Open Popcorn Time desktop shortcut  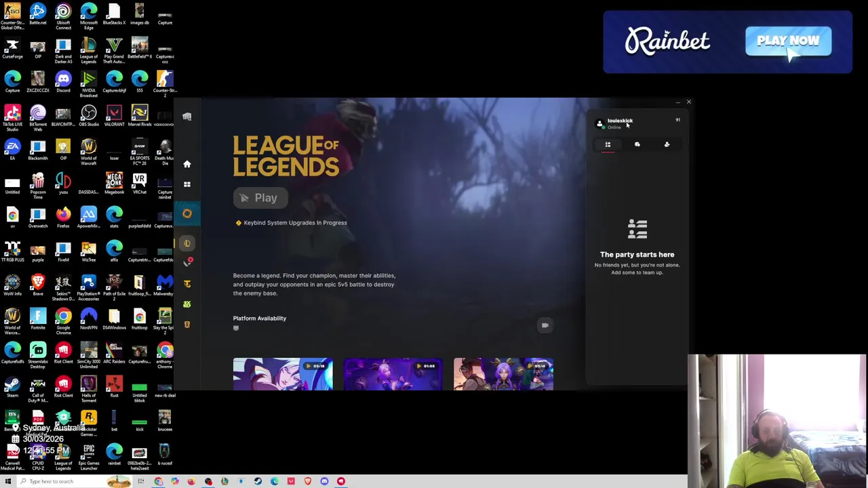(38, 186)
